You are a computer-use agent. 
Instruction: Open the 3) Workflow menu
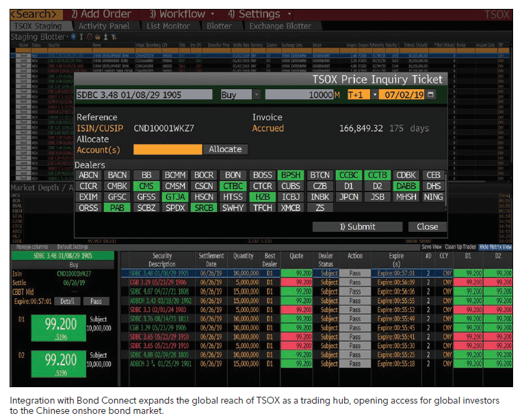(177, 14)
